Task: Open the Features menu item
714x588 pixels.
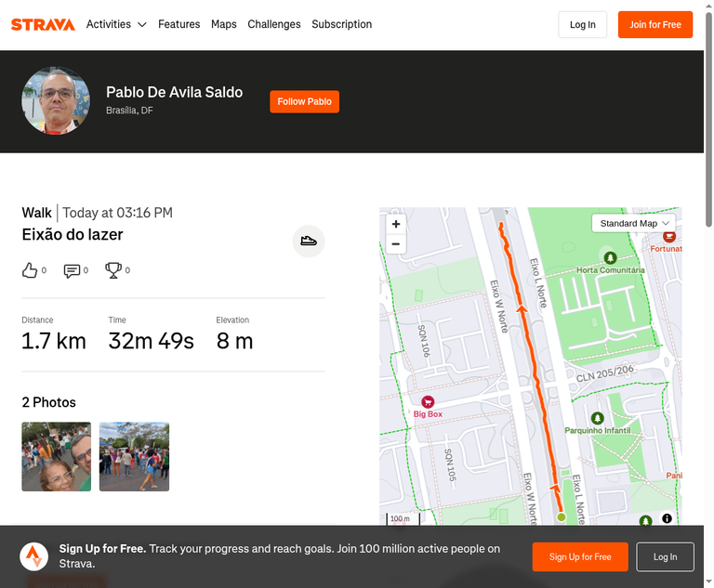Action: click(178, 24)
